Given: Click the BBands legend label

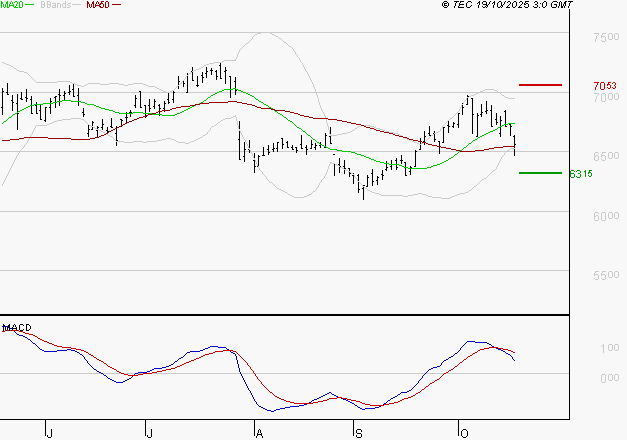Looking at the screenshot, I should point(56,5).
